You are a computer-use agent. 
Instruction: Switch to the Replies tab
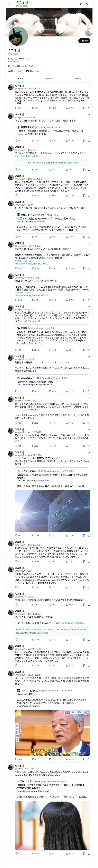click(49, 79)
